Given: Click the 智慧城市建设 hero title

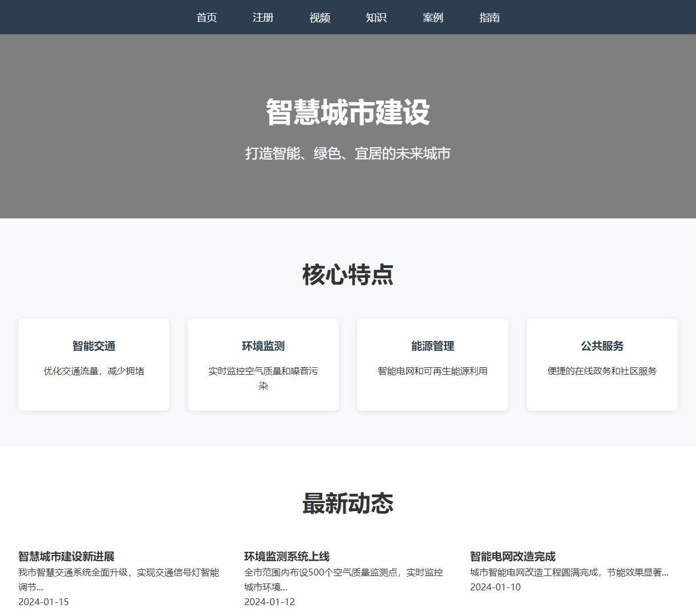Looking at the screenshot, I should click(x=348, y=112).
